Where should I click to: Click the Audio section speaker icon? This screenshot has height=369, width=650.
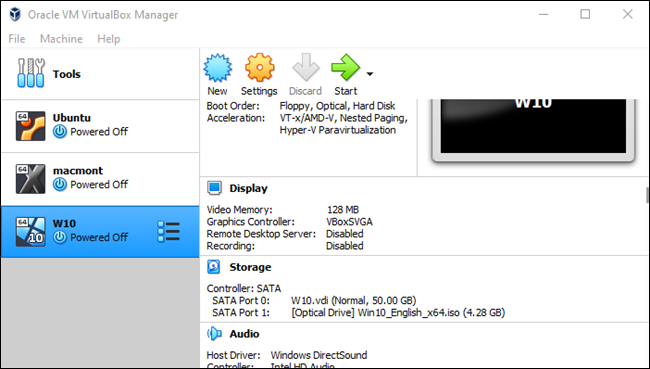click(214, 333)
